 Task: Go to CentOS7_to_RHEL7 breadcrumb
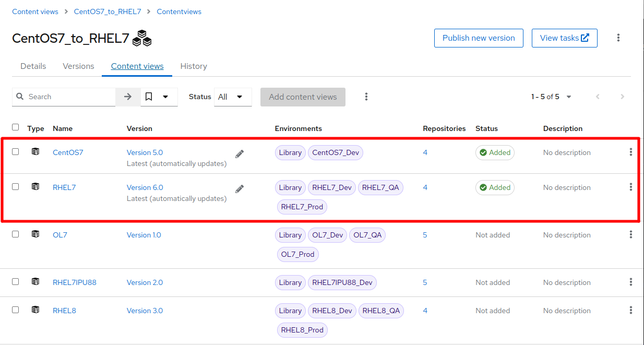[108, 11]
